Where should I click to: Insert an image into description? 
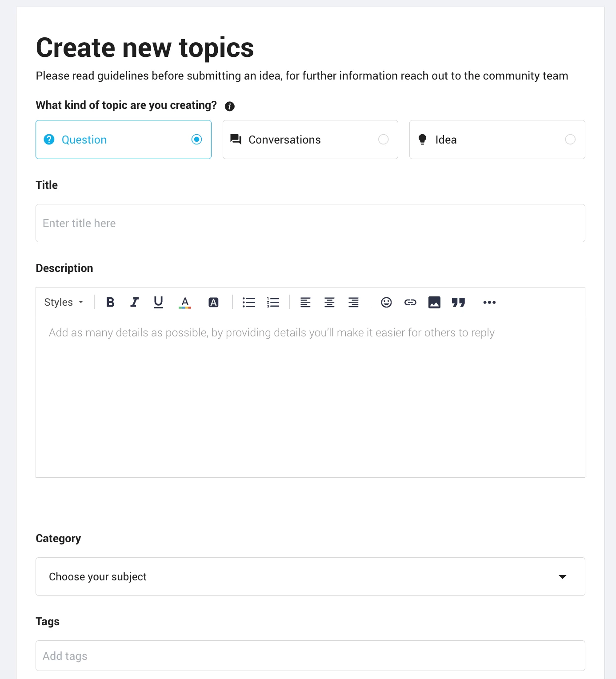click(434, 302)
